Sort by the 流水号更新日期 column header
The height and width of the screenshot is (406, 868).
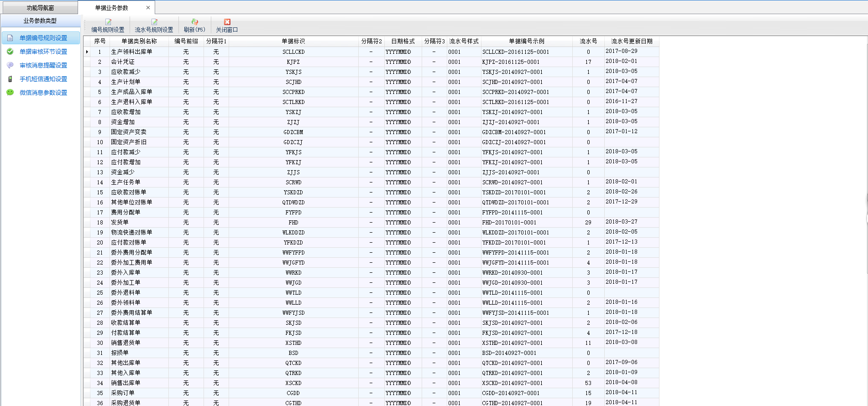[632, 41]
